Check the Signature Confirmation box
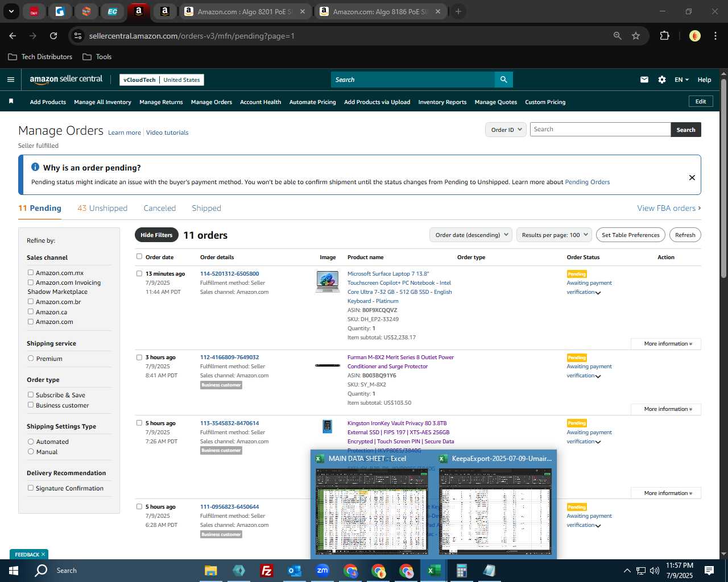This screenshot has height=582, width=728. 31,488
